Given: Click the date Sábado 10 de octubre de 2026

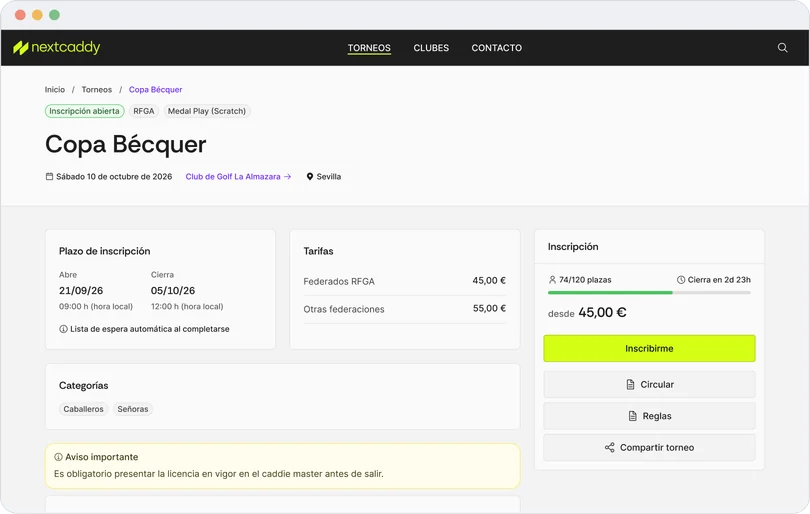Looking at the screenshot, I should point(114,177).
